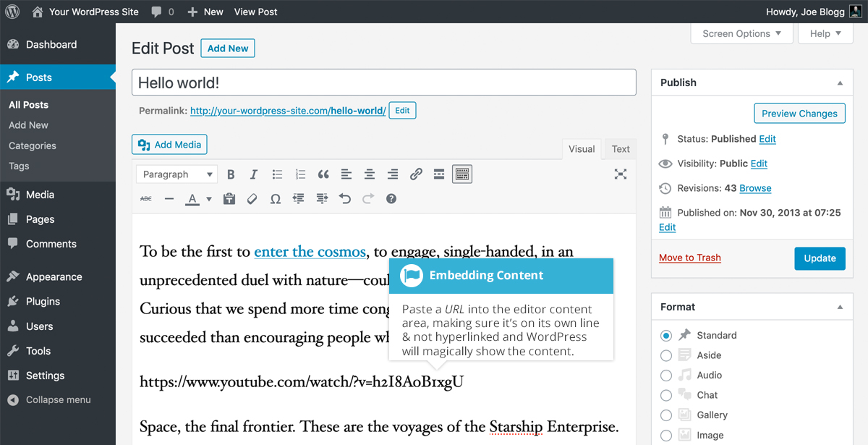Insert a bulleted list

pyautogui.click(x=277, y=174)
